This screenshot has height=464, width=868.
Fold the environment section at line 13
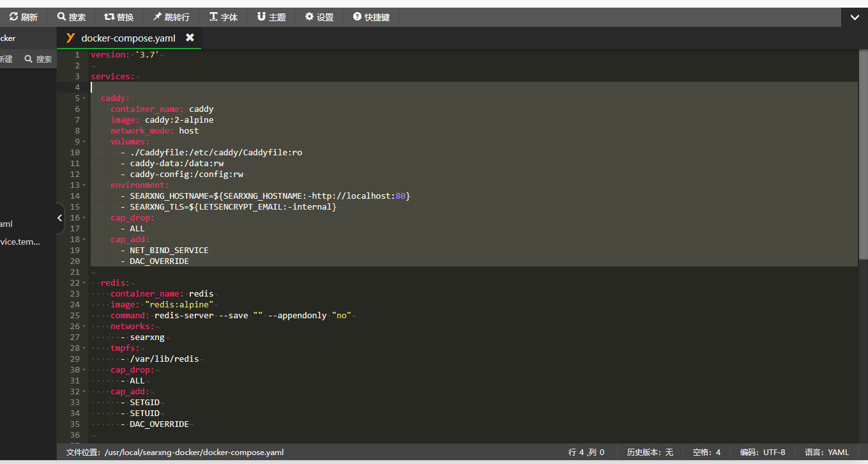pos(84,185)
